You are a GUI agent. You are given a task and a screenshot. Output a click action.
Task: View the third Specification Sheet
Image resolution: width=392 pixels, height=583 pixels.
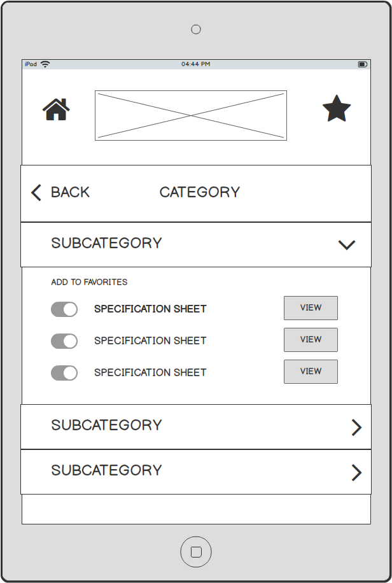click(311, 372)
